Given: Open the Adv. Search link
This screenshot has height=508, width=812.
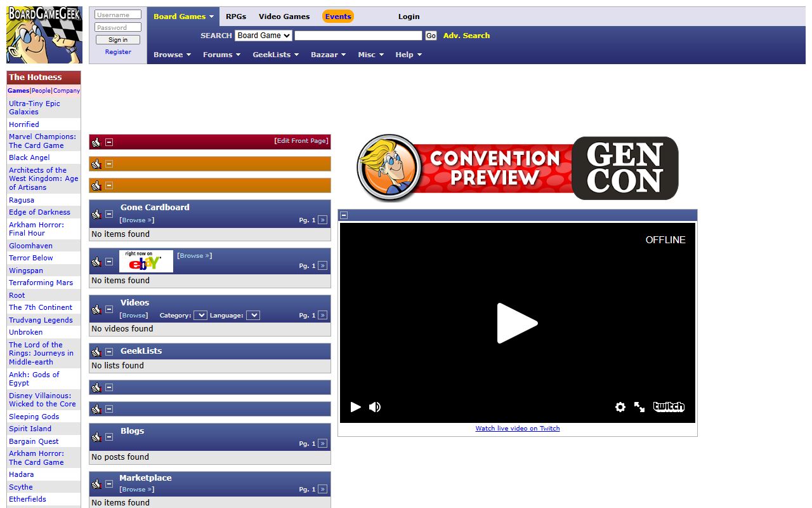Looking at the screenshot, I should (466, 36).
